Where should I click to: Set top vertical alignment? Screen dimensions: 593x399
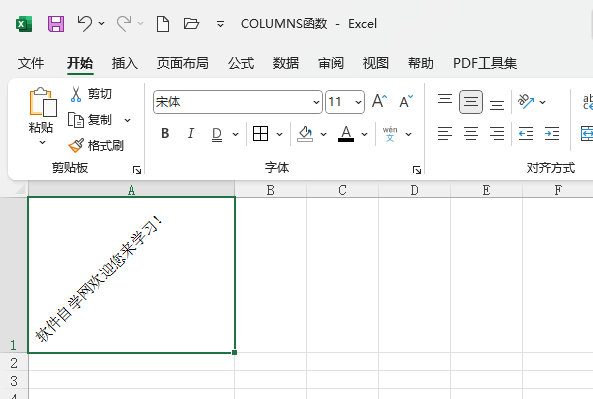click(445, 99)
